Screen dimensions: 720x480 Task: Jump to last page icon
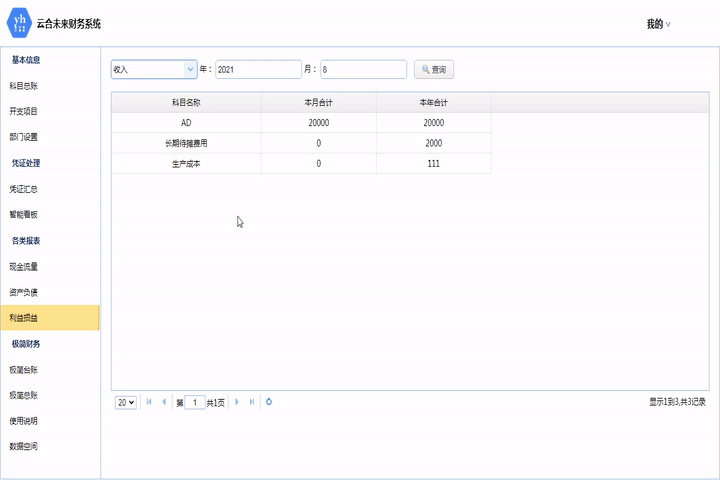click(251, 402)
